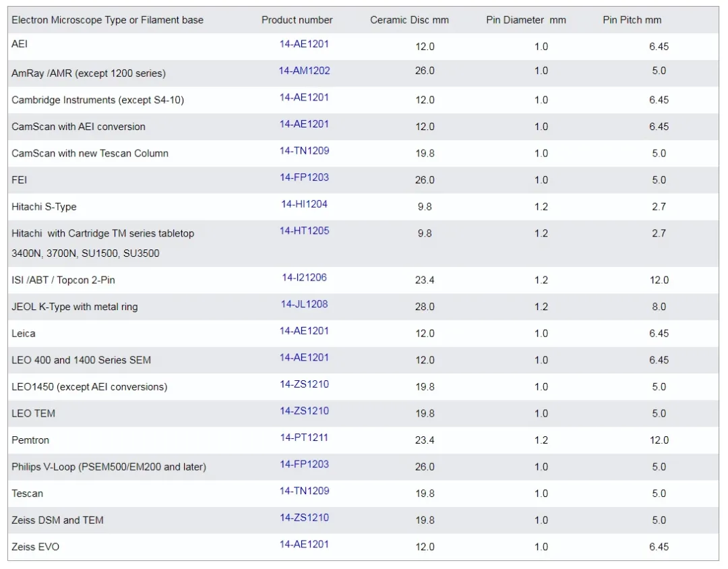Viewport: 728px width, 569px height.
Task: Select ceramic disc value 26.0 in AmRay row
Action: point(425,71)
